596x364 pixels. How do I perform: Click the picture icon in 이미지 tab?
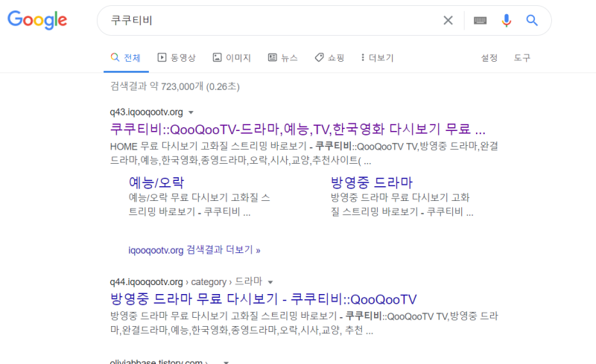[x=217, y=57]
